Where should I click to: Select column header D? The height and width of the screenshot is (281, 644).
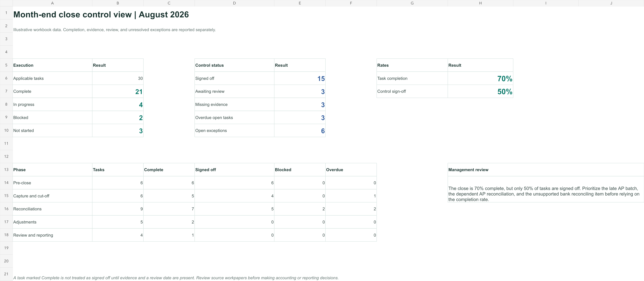pyautogui.click(x=234, y=3)
